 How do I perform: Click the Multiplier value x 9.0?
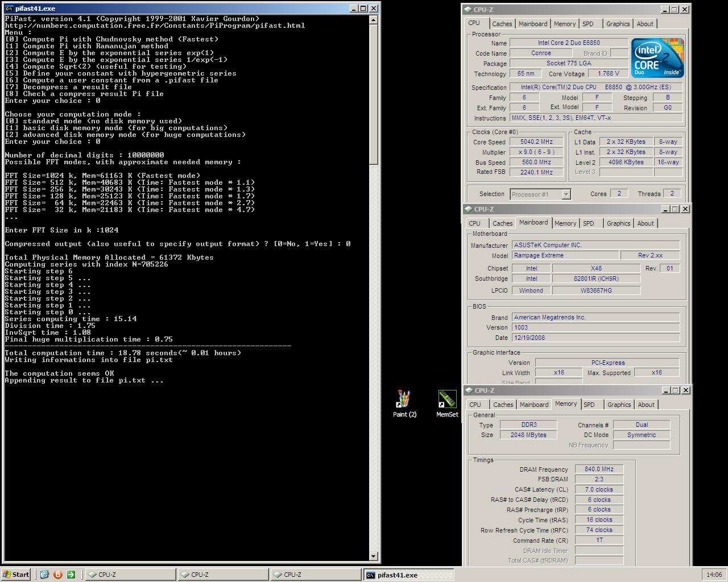coord(536,152)
